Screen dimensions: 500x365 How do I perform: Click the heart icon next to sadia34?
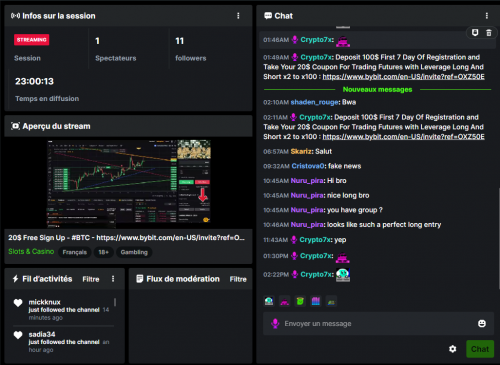[x=18, y=335]
